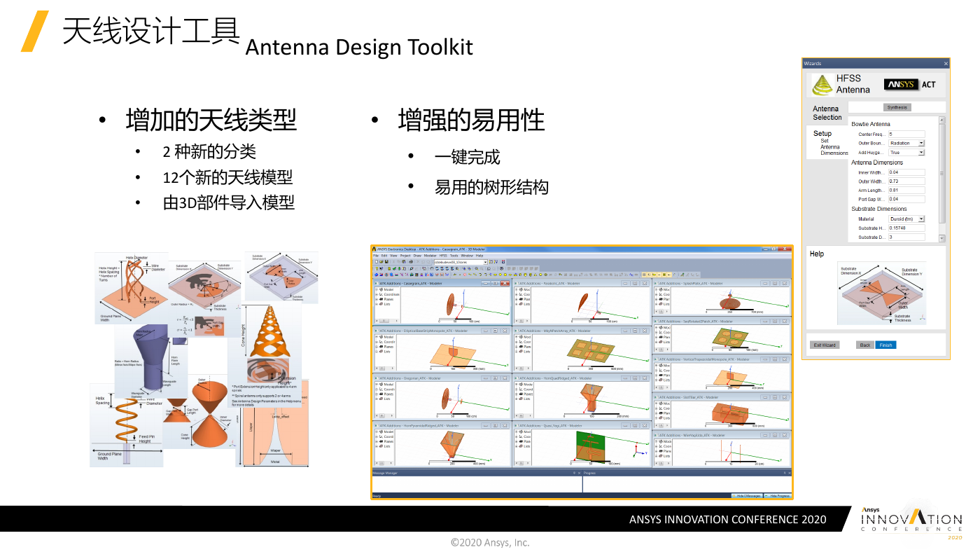The image size is (980, 552).
Task: Select Planes in Cassegrain_ATK tree
Action: coord(386,299)
